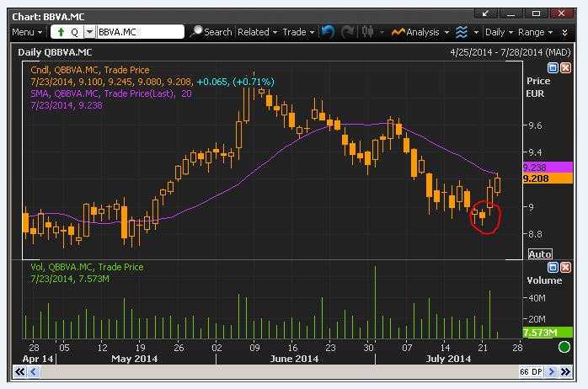Click the blue wavy lines icon
The height and width of the screenshot is (389, 588).
click(x=462, y=32)
